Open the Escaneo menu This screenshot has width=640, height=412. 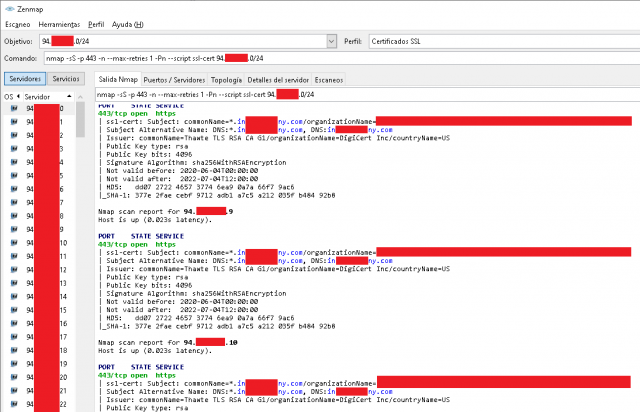(18, 24)
